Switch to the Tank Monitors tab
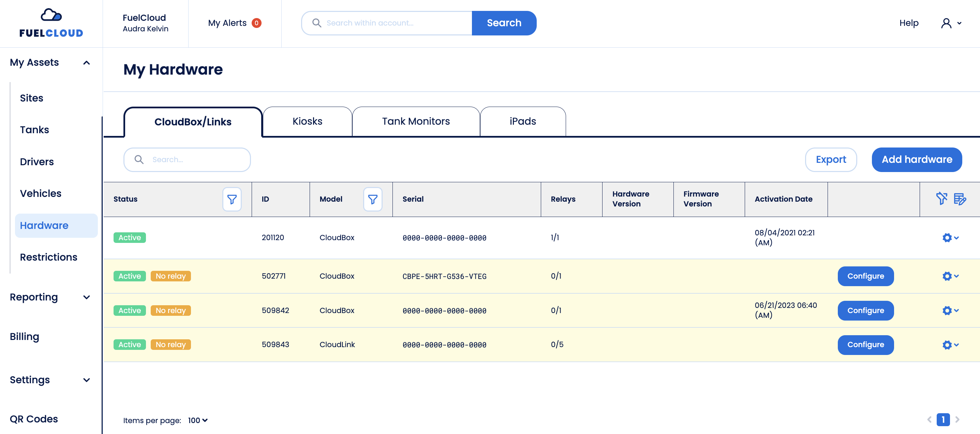The image size is (980, 434). (416, 121)
